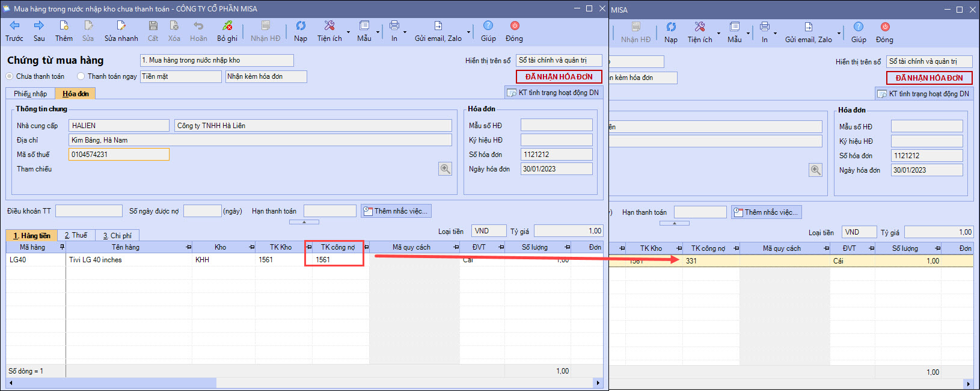Screen dimensions: 980x391
Task: Pin the Mã hàng column
Action: [62, 247]
